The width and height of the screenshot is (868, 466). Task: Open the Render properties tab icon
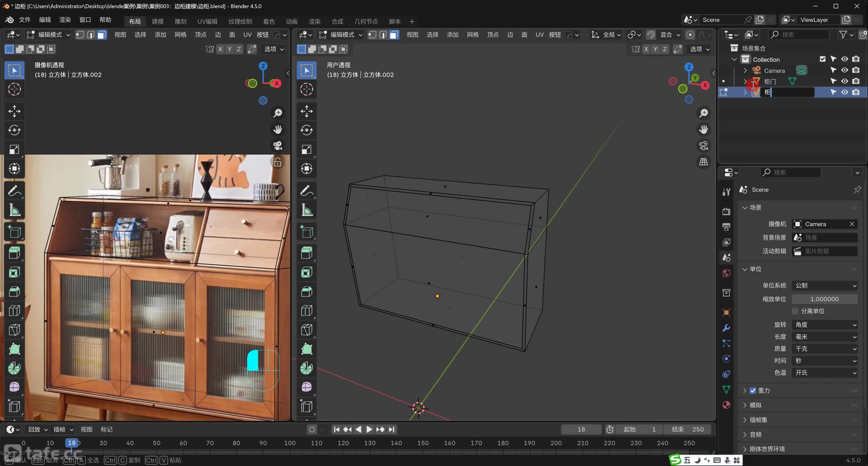[x=726, y=211]
